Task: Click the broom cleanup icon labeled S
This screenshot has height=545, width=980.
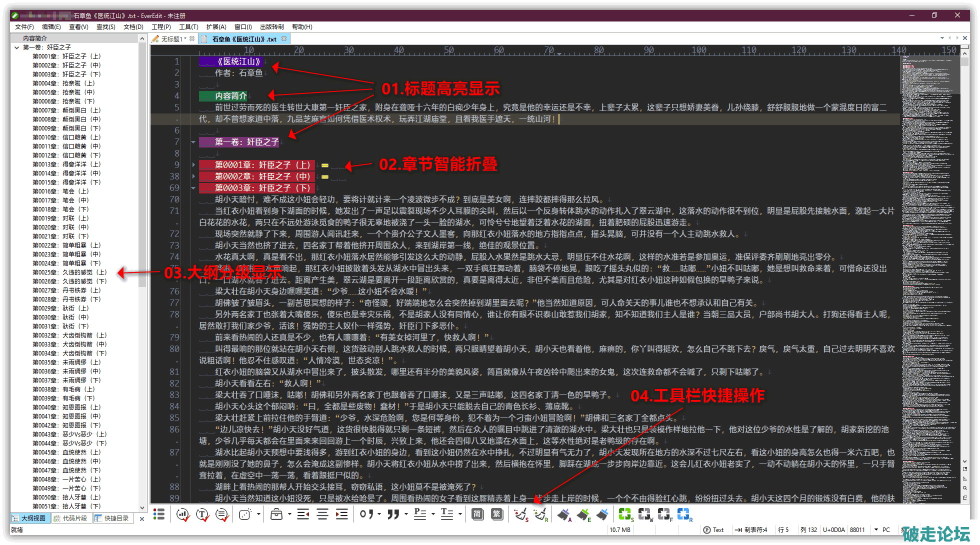Action: coord(520,514)
